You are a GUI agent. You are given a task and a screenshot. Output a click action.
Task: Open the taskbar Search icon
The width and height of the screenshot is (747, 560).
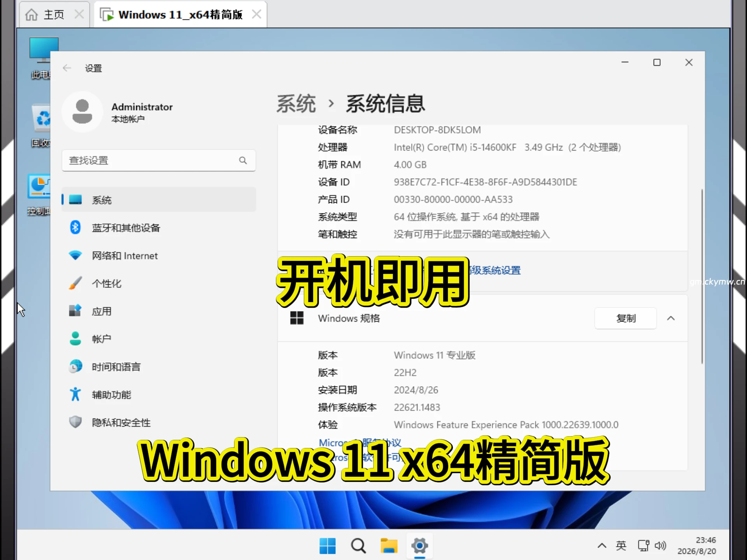click(358, 546)
